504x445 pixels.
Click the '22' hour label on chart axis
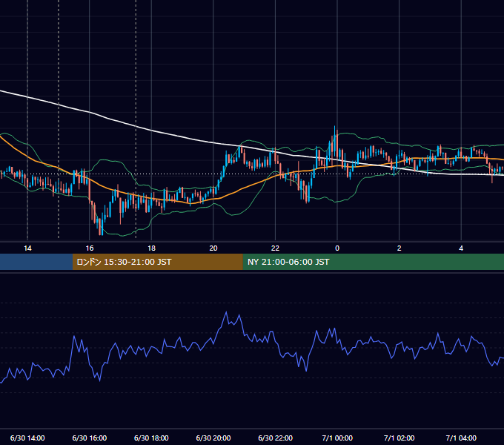click(x=275, y=248)
